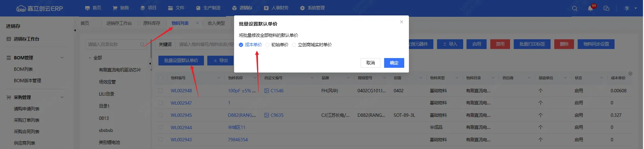Viewport: 644px width, 149px height.
Task: Switch to the 原料库存 tab
Action: pyautogui.click(x=151, y=23)
